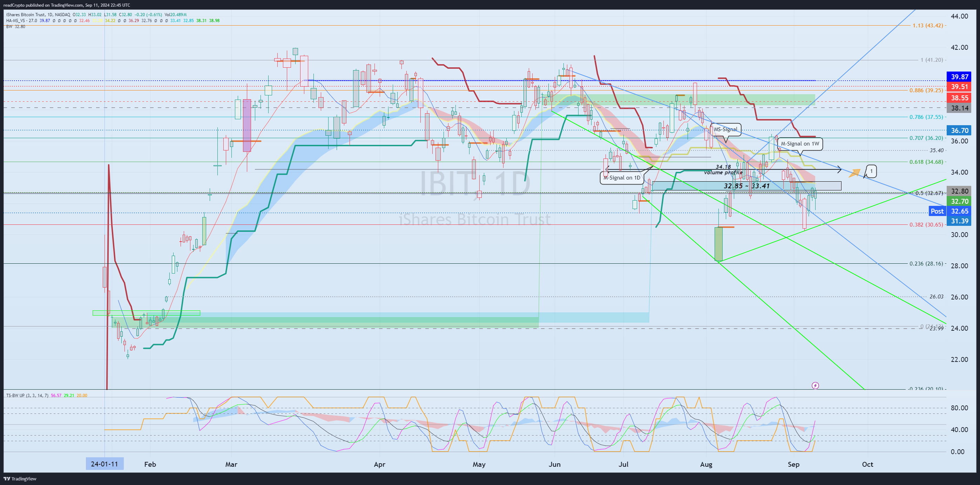
Task: Click the 1.13 (43.42) Fibonacci label
Action: [x=928, y=26]
